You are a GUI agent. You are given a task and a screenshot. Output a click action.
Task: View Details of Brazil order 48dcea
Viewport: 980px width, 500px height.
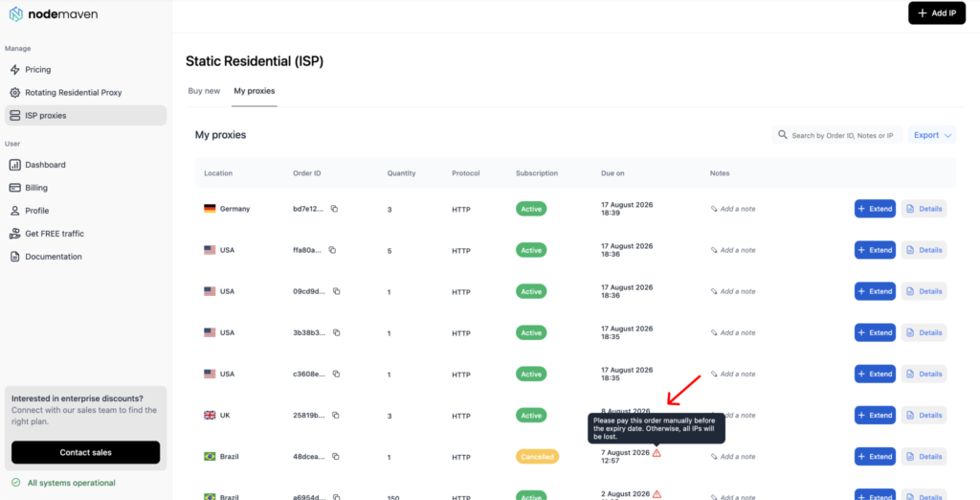point(924,457)
